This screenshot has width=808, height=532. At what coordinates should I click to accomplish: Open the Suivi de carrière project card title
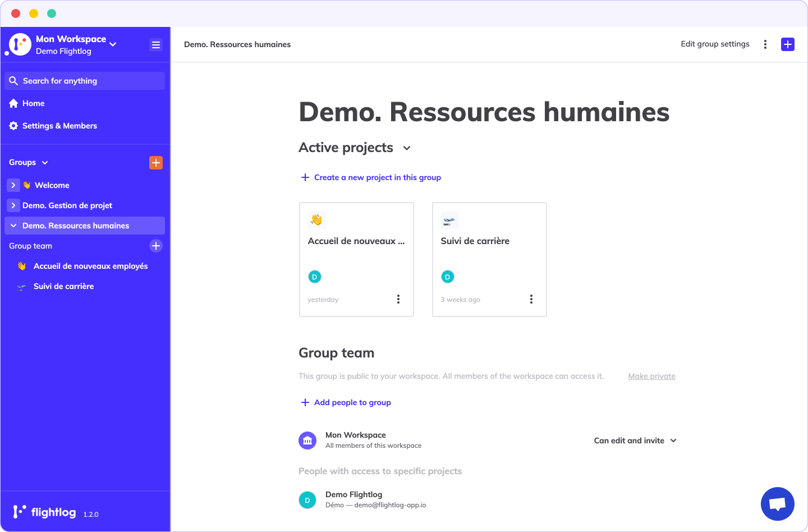475,241
